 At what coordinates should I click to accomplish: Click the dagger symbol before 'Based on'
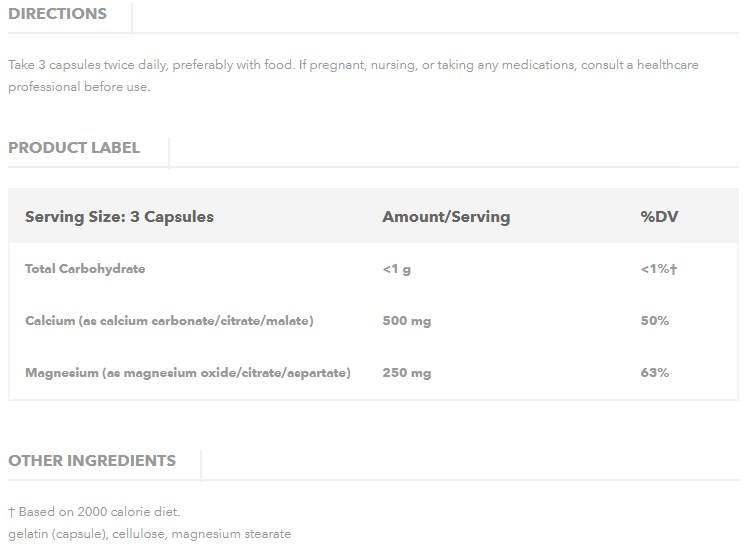pyautogui.click(x=11, y=512)
